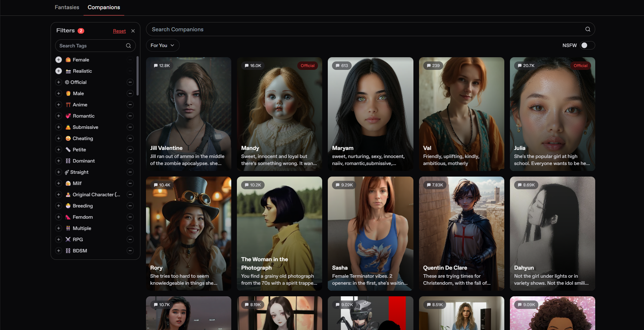Click the 7.83K chat count badge

click(x=435, y=185)
